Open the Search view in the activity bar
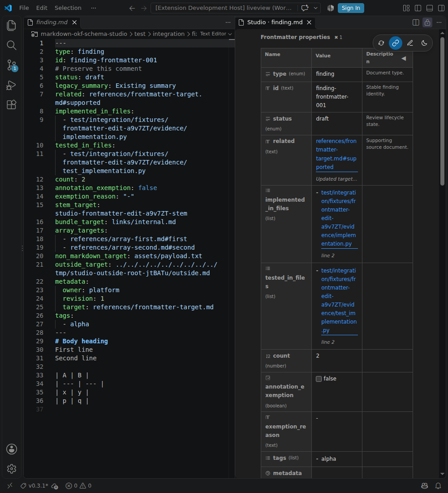 12,45
